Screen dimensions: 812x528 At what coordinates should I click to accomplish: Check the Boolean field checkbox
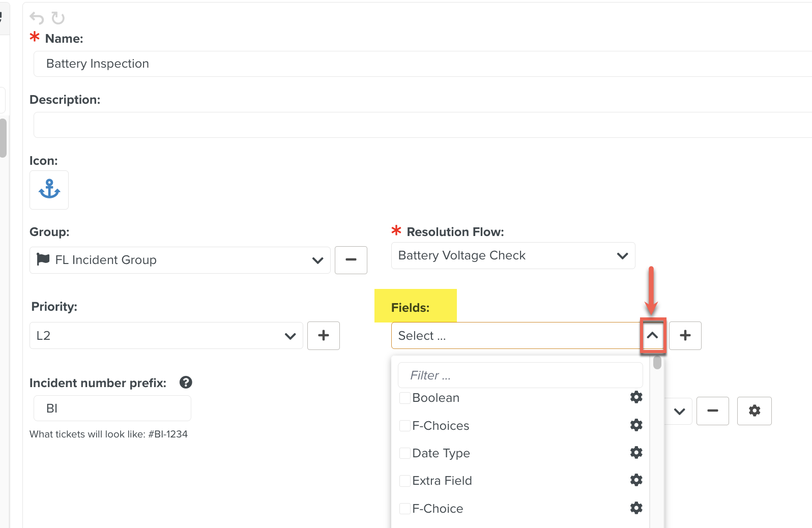(405, 398)
